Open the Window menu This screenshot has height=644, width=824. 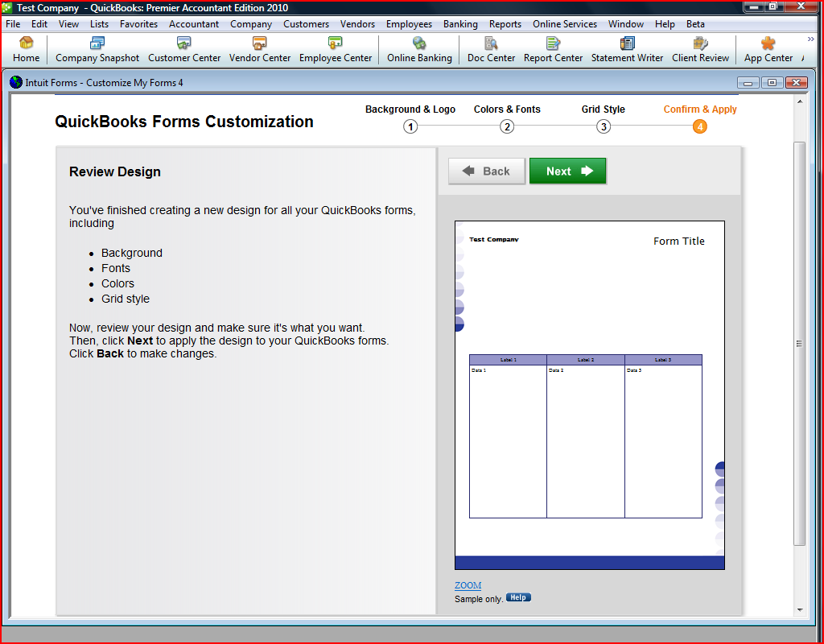click(626, 24)
